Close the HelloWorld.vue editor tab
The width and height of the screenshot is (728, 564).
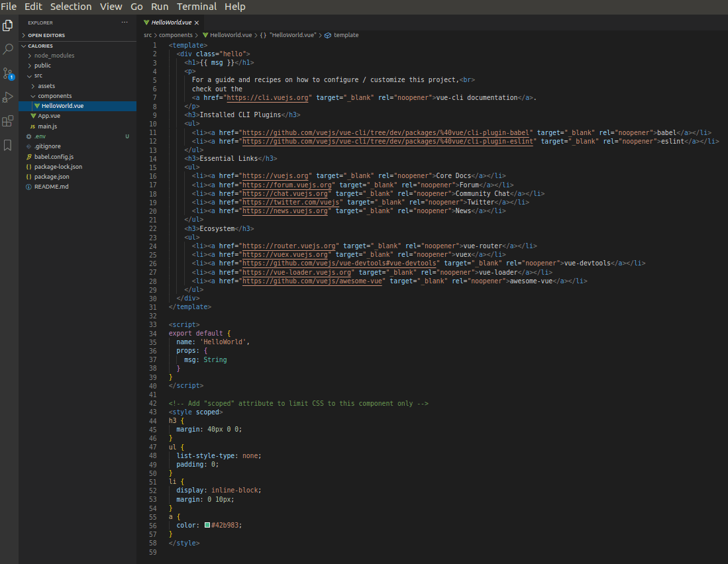(x=197, y=23)
